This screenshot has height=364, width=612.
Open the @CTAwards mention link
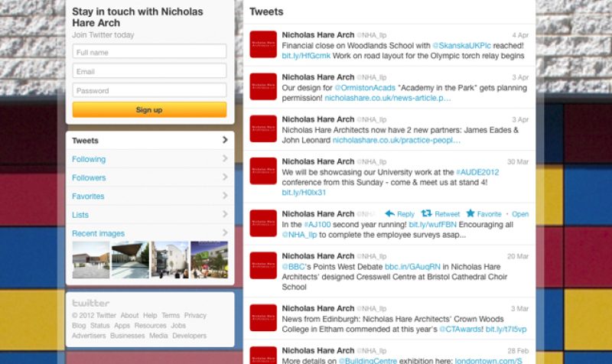click(x=461, y=329)
